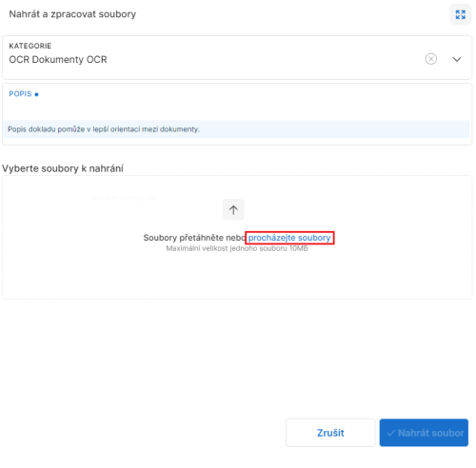Open the Kategorie dropdown chevron

click(x=457, y=59)
